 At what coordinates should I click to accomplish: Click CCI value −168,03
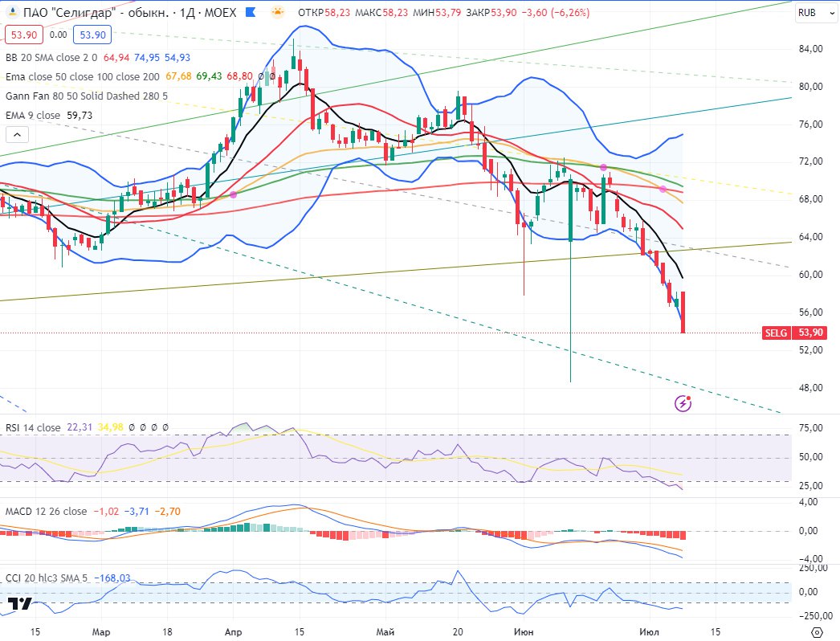coord(112,578)
